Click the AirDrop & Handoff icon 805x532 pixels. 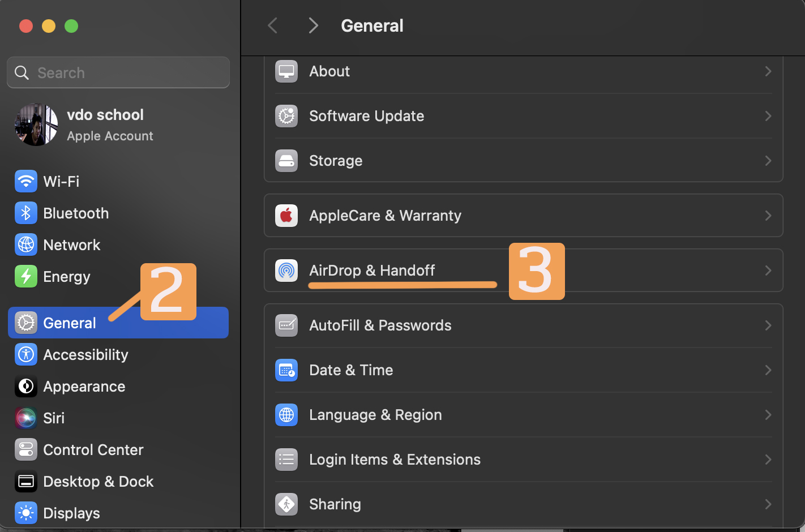tap(286, 271)
